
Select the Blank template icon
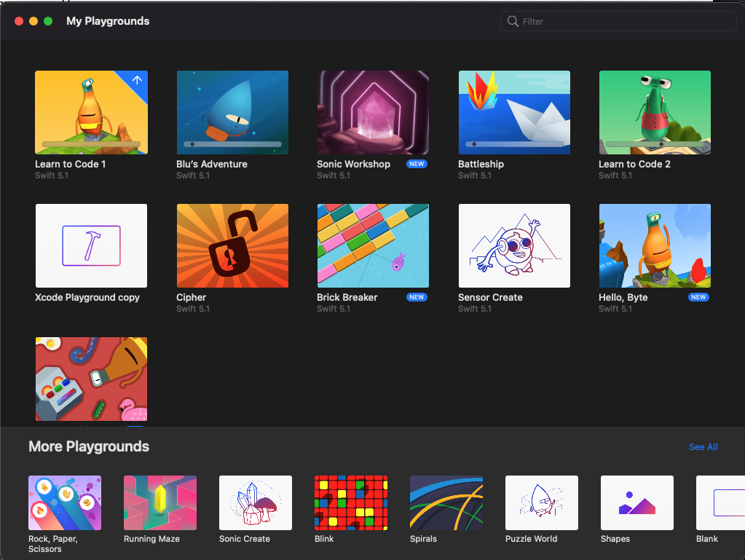720,502
